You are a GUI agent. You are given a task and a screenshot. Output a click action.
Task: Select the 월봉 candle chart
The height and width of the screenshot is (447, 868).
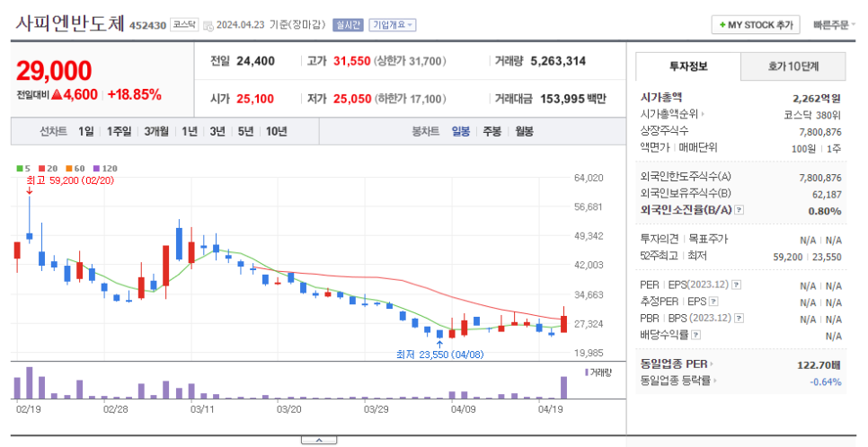(x=524, y=131)
